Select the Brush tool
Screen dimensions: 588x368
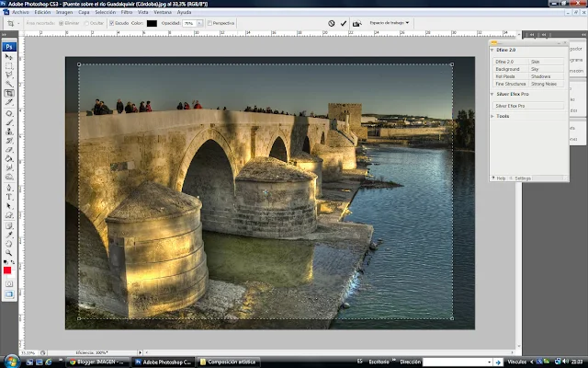click(x=9, y=122)
